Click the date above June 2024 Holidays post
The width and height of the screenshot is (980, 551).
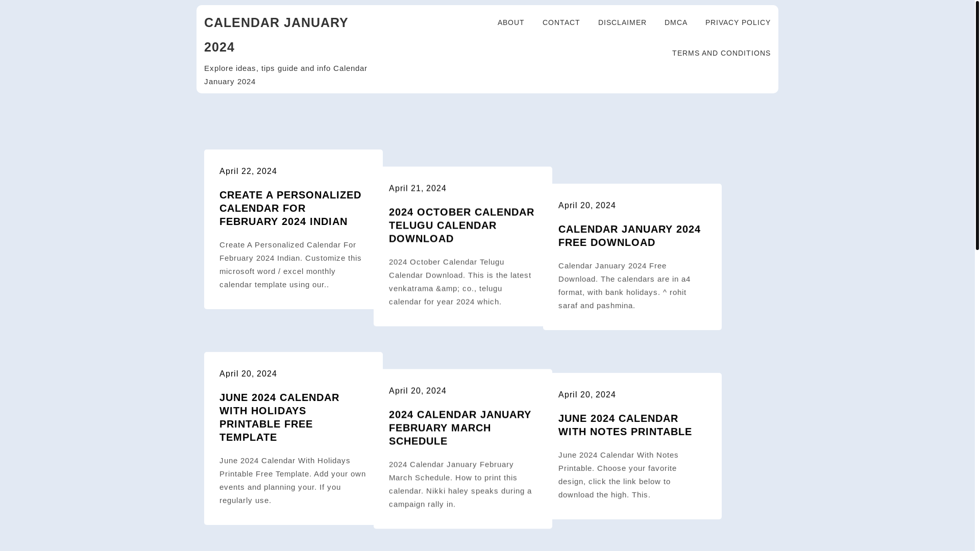(x=248, y=373)
